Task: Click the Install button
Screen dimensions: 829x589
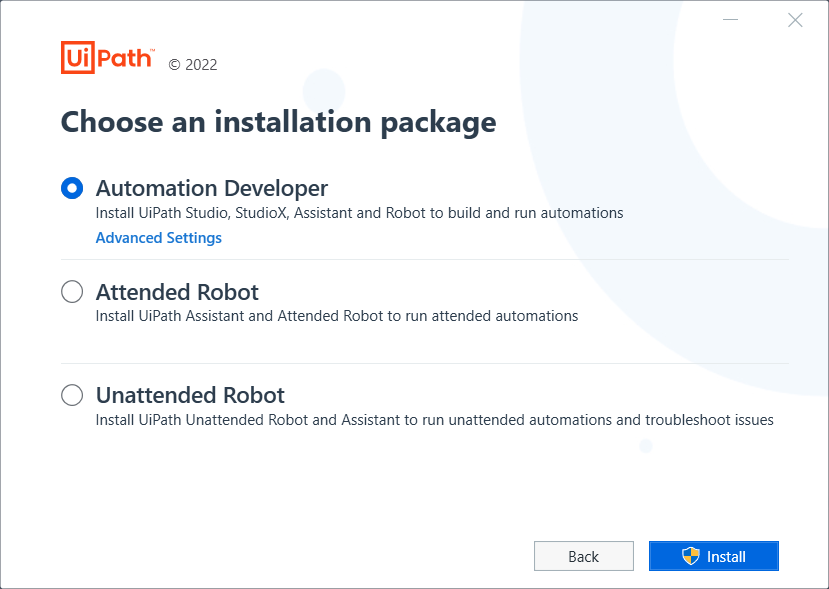Action: tap(713, 556)
